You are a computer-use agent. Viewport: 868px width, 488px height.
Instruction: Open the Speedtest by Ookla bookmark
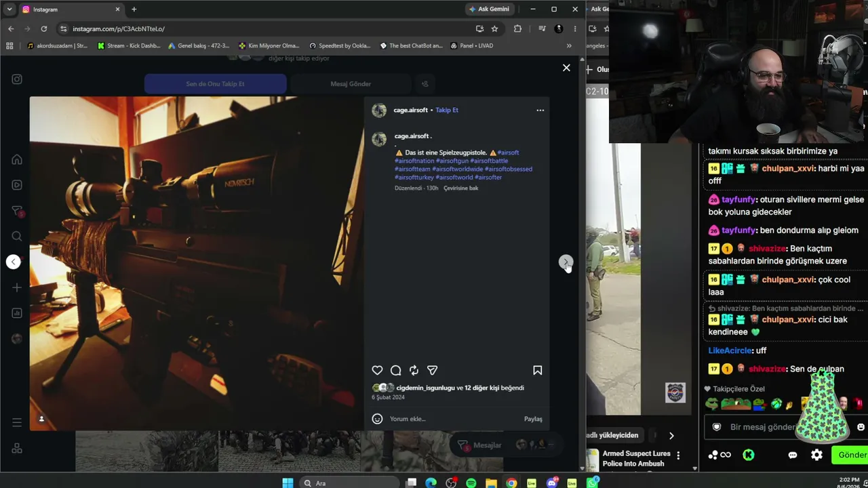click(340, 46)
